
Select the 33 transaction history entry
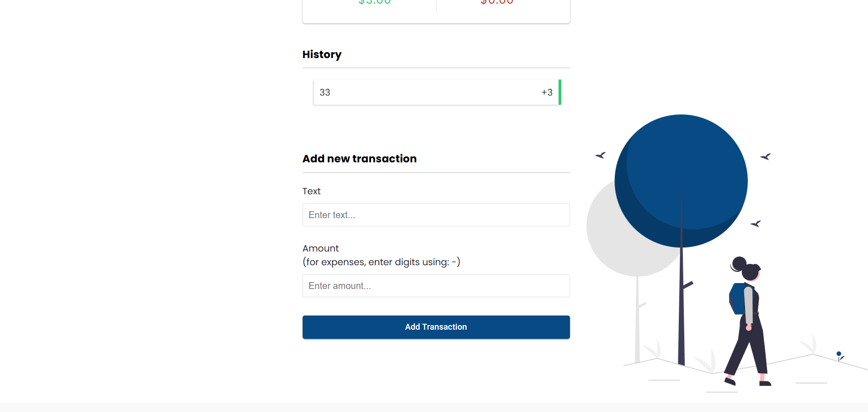click(x=437, y=92)
